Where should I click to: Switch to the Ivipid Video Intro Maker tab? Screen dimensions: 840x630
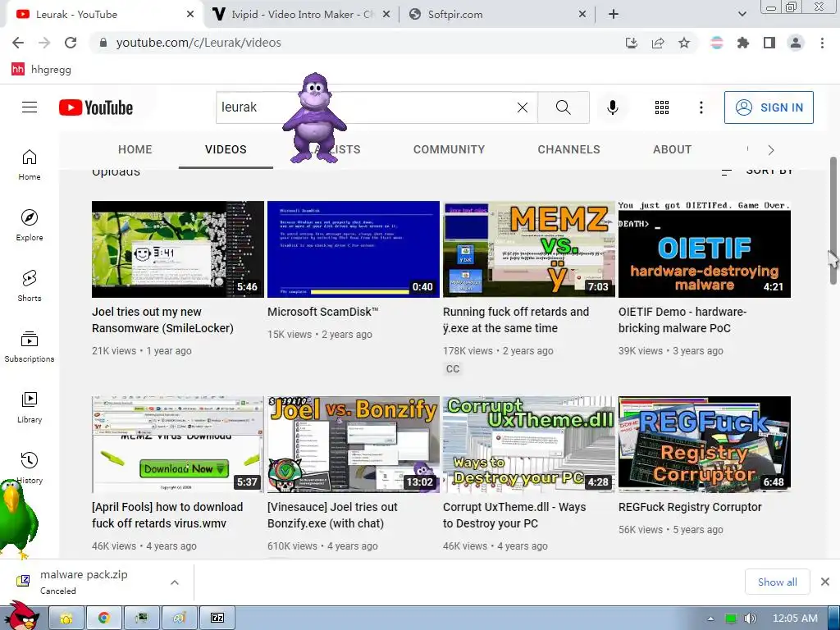pos(301,15)
